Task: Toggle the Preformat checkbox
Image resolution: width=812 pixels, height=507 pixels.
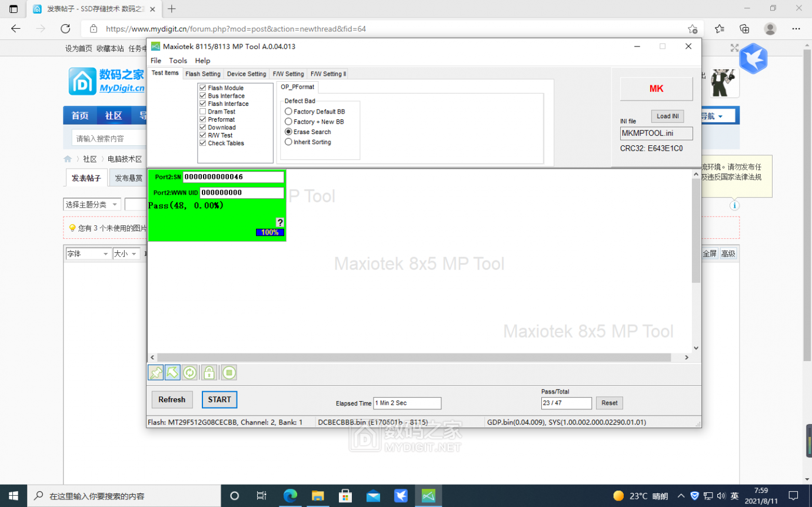Action: [x=202, y=119]
